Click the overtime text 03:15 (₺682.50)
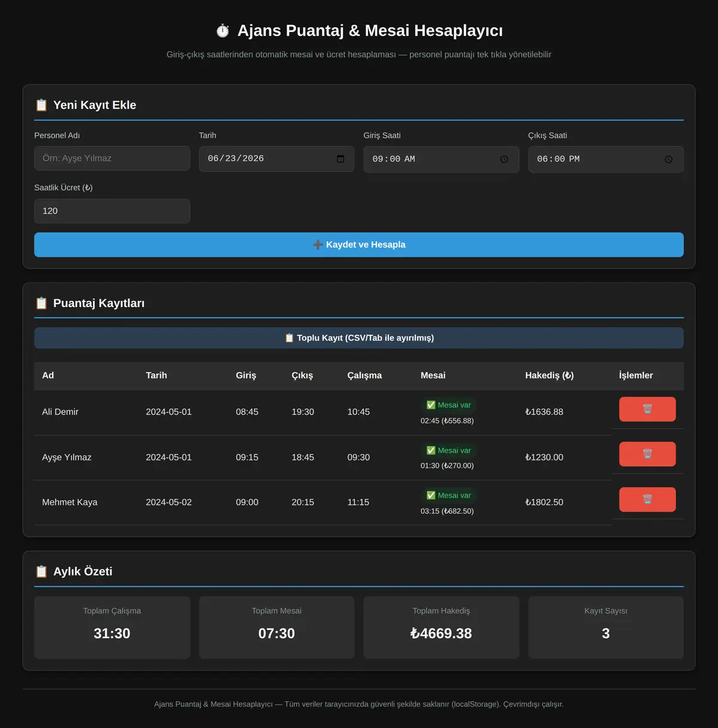718x728 pixels. coord(447,511)
